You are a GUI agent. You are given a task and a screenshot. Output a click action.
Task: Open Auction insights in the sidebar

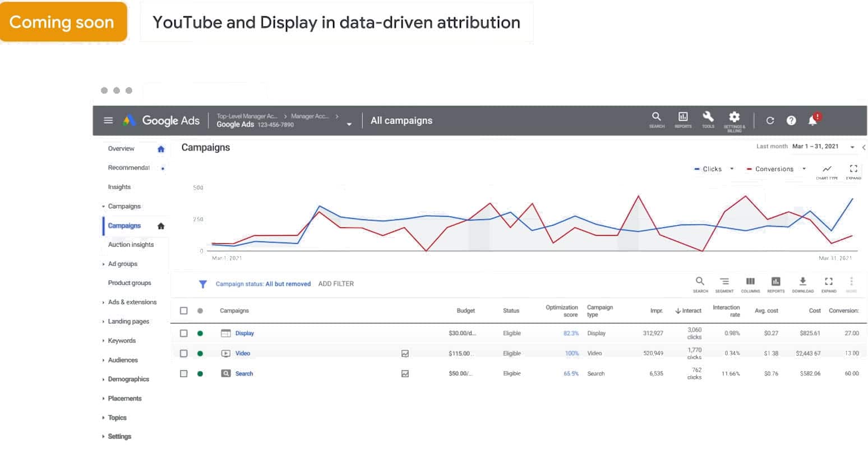[131, 245]
